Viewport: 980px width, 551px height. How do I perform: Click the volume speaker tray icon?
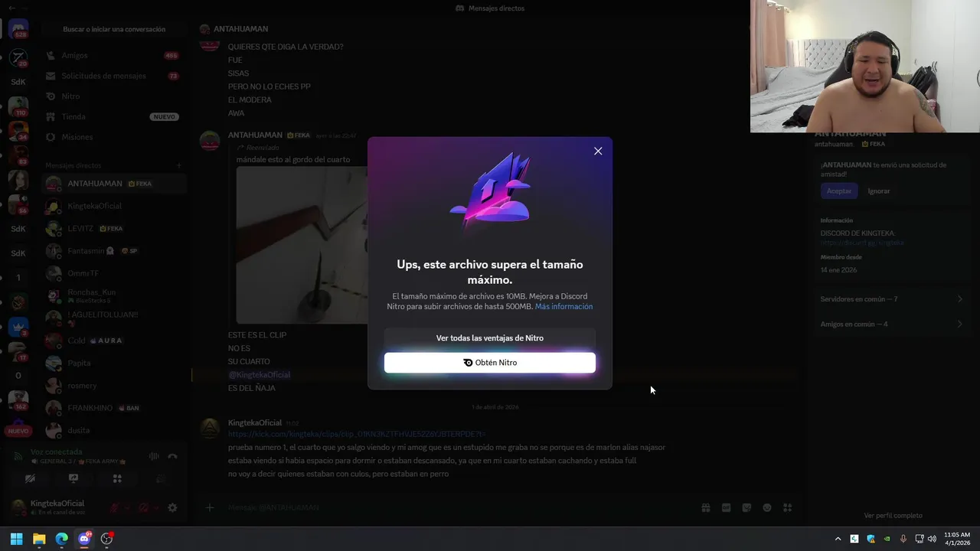point(932,539)
